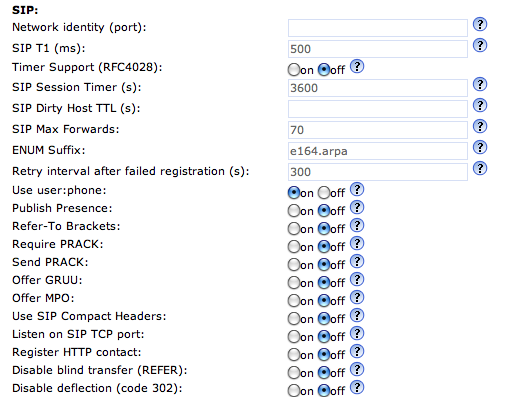Set Timer Support (RFC4028) to off
This screenshot has height=397, width=529.
(324, 70)
